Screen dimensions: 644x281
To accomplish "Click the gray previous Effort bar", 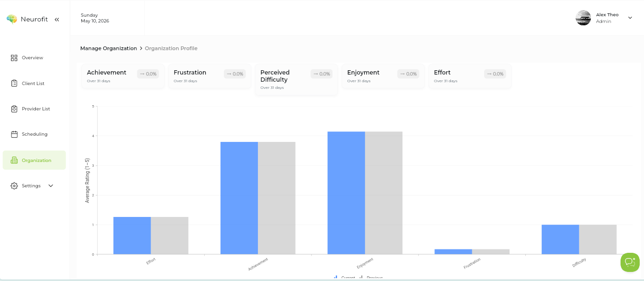I will pyautogui.click(x=170, y=236).
